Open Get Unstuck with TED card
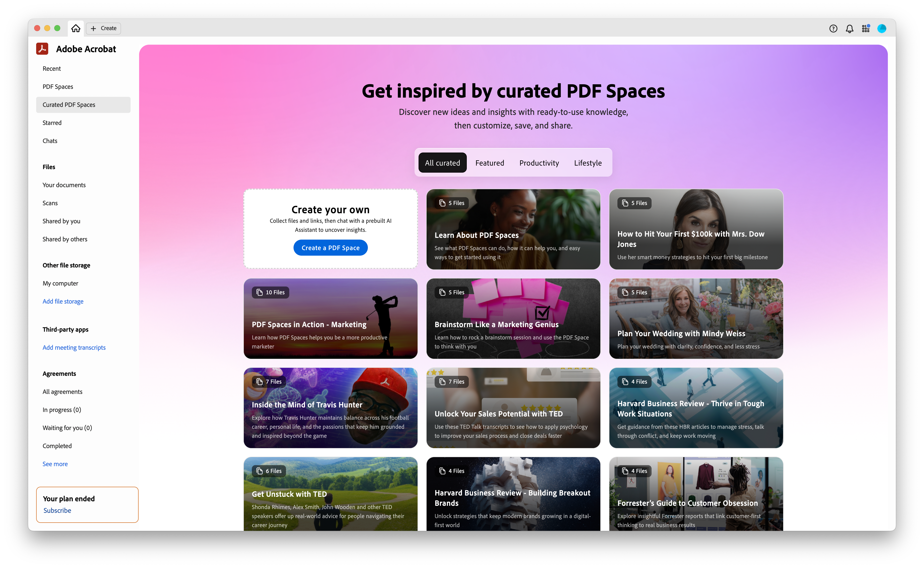 330,494
